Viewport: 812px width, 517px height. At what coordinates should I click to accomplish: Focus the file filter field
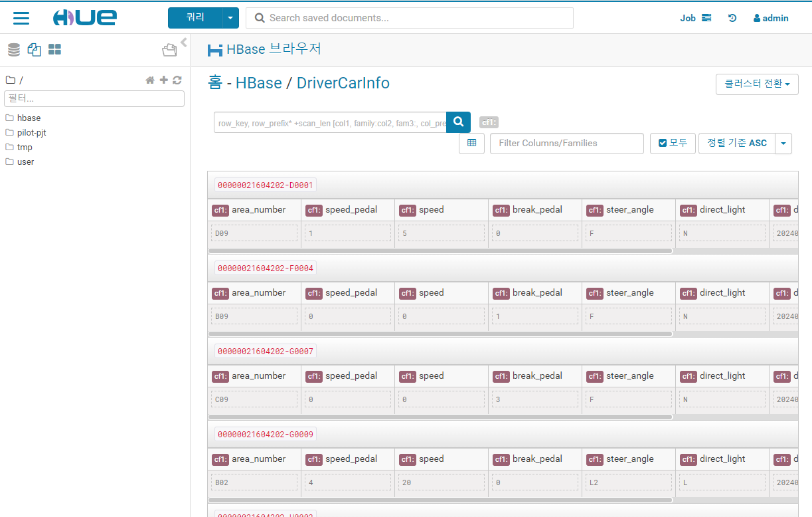click(94, 99)
